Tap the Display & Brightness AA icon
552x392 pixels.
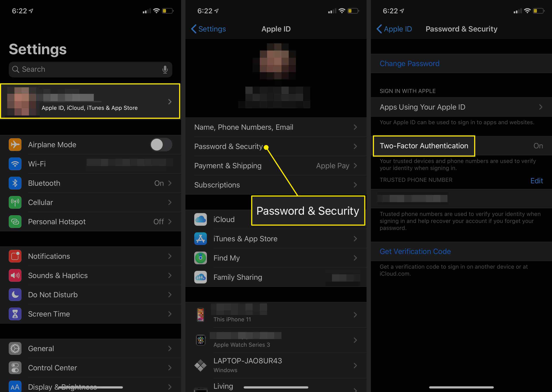click(15, 387)
